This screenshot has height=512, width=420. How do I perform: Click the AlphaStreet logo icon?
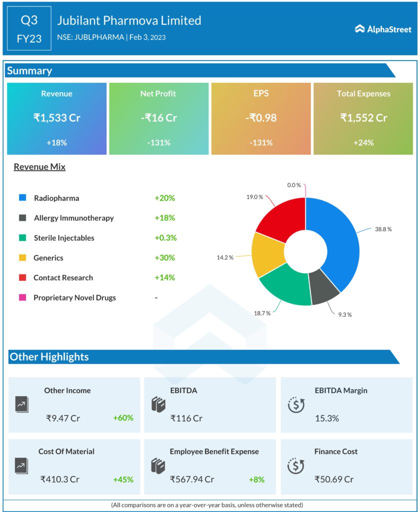pyautogui.click(x=359, y=29)
